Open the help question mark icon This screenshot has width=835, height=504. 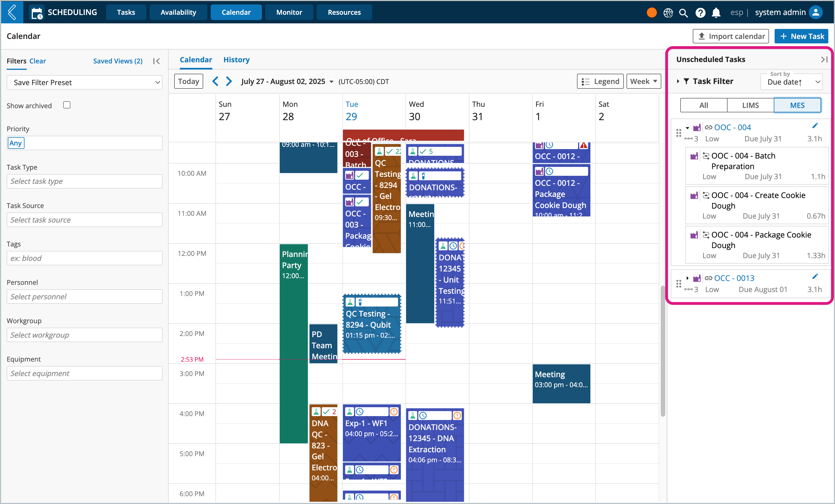(x=700, y=13)
